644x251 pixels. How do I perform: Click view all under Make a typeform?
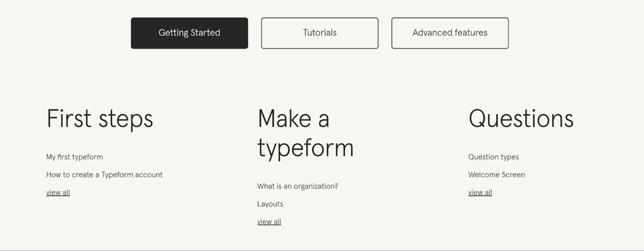(269, 221)
